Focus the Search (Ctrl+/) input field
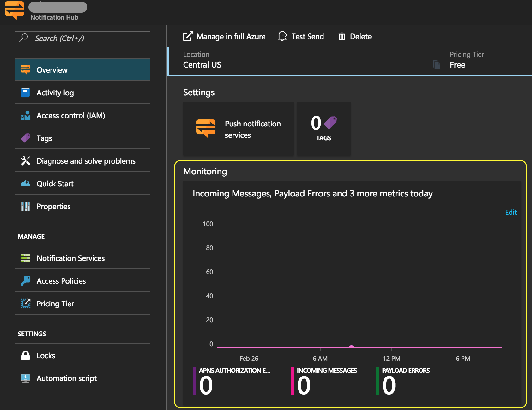The image size is (532, 410). pyautogui.click(x=82, y=38)
